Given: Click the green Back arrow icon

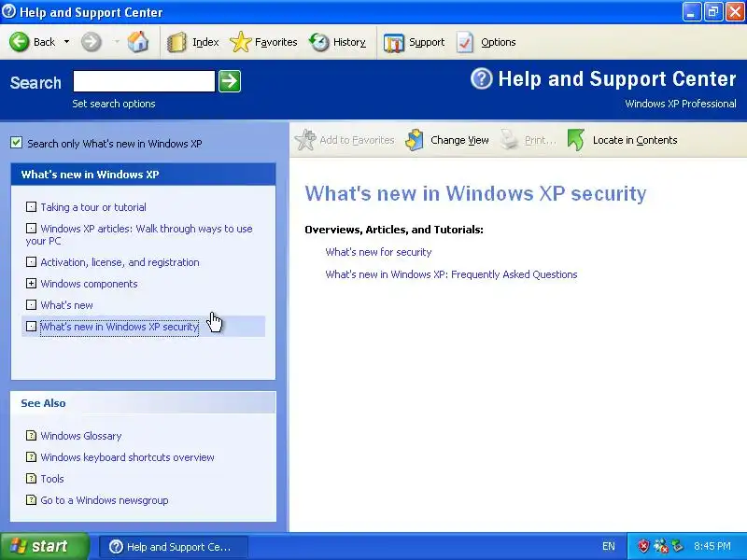Looking at the screenshot, I should click(x=20, y=42).
